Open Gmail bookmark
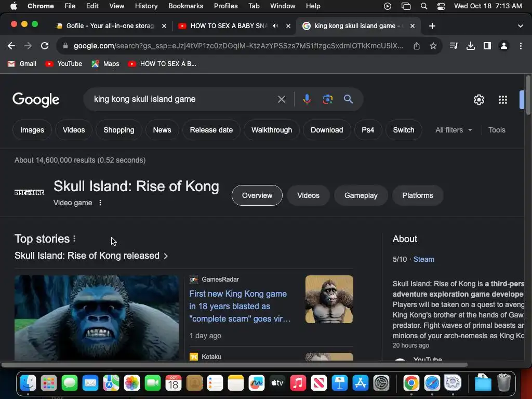The image size is (532, 399). pyautogui.click(x=22, y=64)
